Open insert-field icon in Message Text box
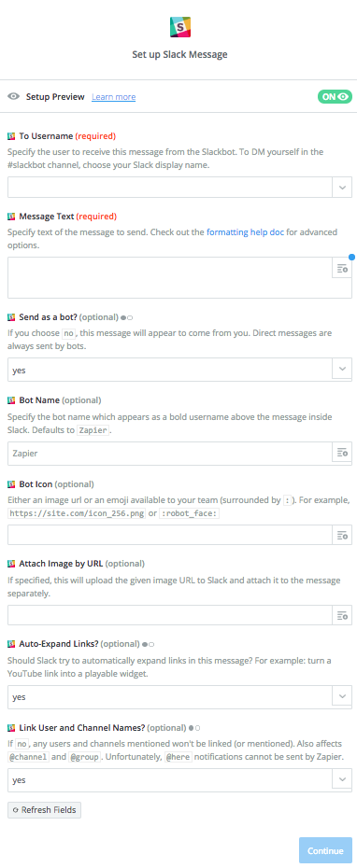 point(343,269)
